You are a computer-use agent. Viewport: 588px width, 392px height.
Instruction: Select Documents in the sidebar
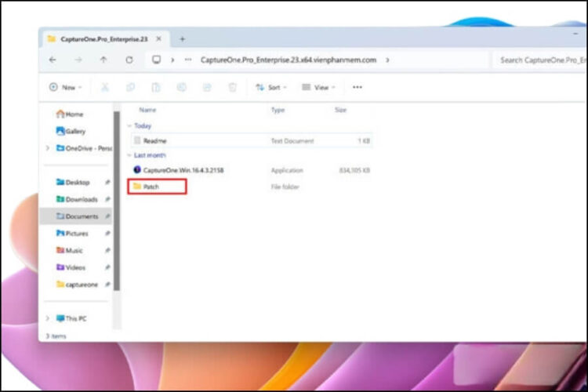tap(77, 216)
